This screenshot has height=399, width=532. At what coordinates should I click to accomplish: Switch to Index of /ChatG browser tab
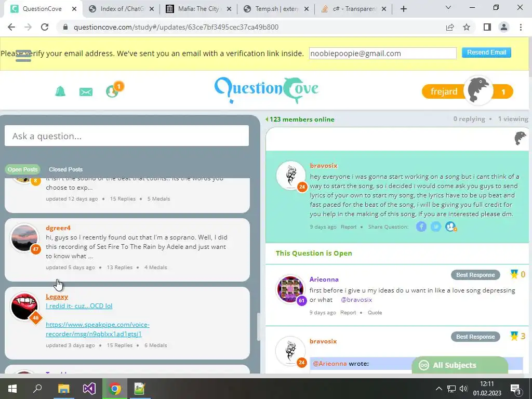click(x=122, y=9)
